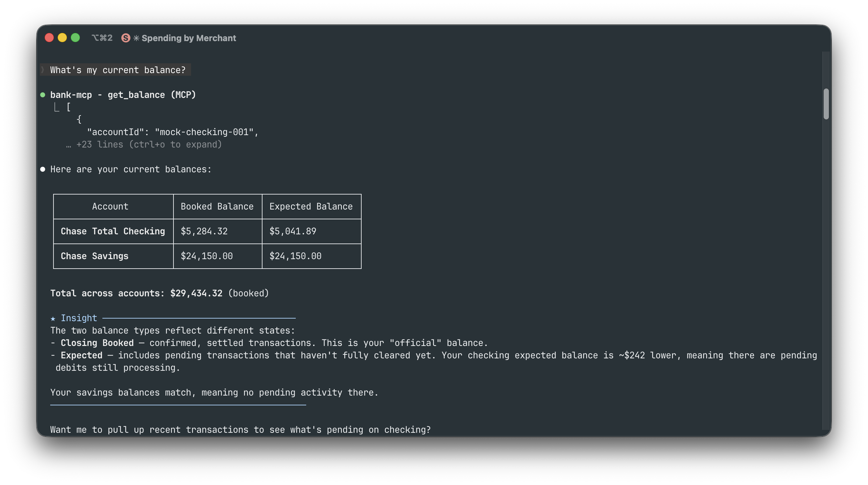Click the pink S badge in title bar
The width and height of the screenshot is (868, 485).
[126, 38]
